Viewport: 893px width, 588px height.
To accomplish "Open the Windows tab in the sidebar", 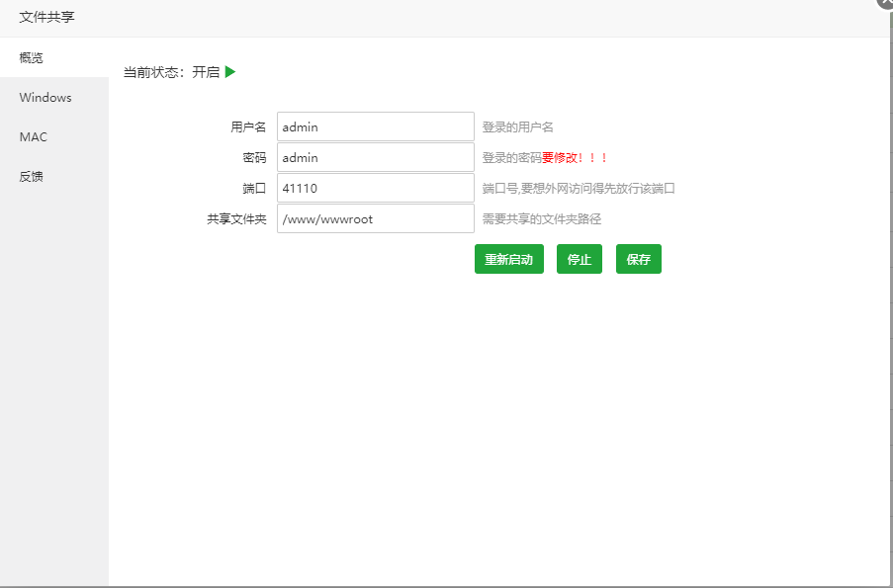I will point(54,97).
